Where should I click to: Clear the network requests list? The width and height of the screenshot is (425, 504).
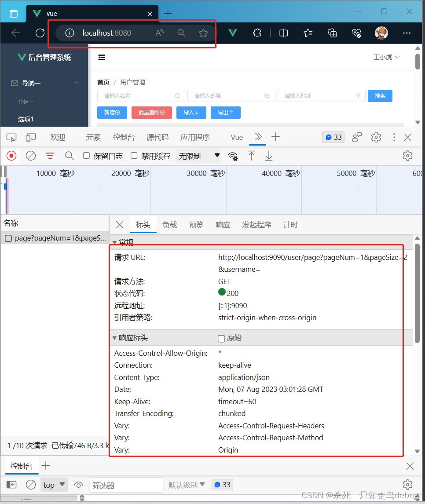coord(30,156)
